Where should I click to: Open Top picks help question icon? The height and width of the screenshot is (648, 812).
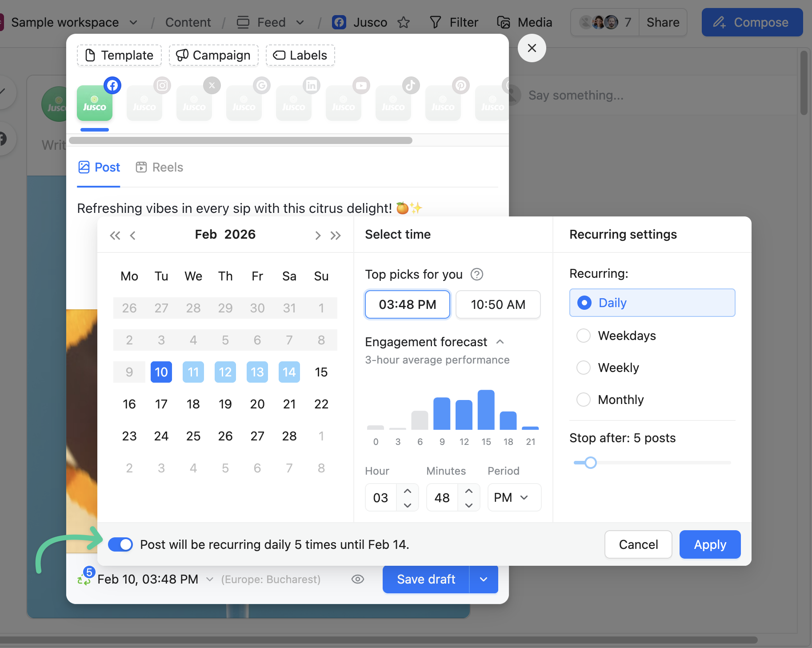pyautogui.click(x=477, y=275)
